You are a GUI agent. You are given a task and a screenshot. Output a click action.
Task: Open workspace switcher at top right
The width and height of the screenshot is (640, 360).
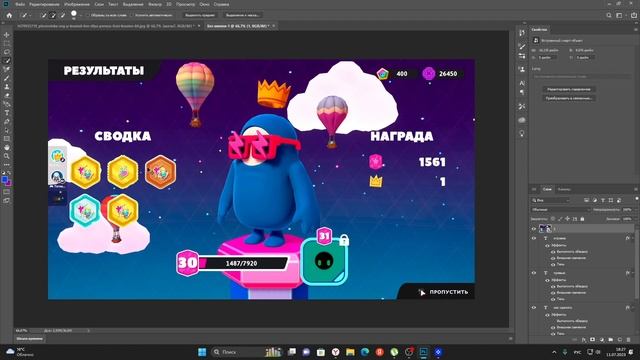620,15
